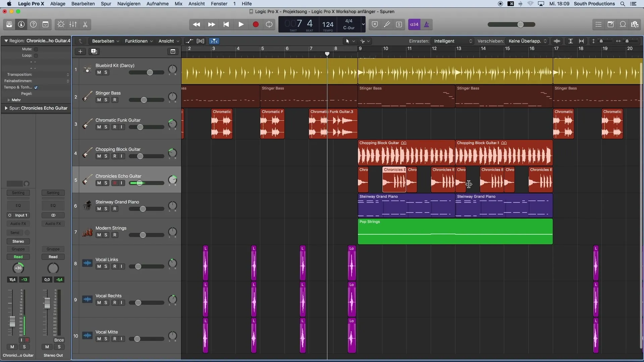Solo the Chromatic Funk Guitar track

click(105, 127)
